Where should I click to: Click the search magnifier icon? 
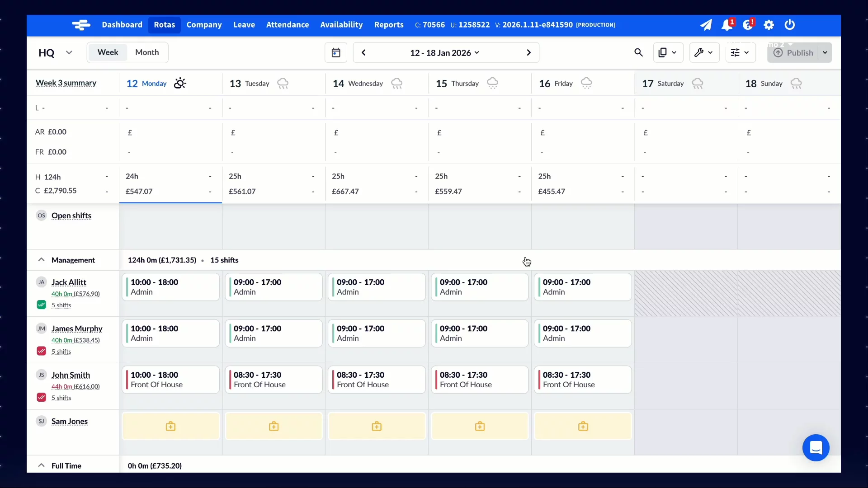[638, 53]
